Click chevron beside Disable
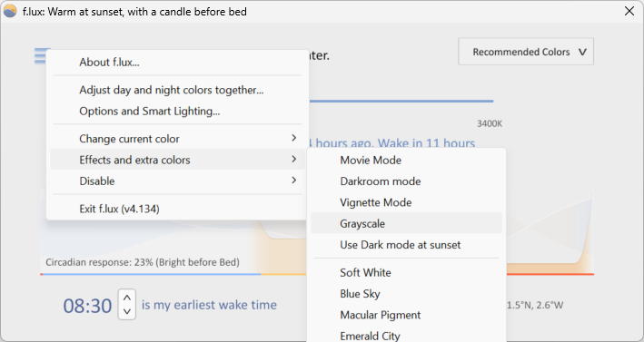Screen dimensions: 644x342 pyautogui.click(x=293, y=180)
